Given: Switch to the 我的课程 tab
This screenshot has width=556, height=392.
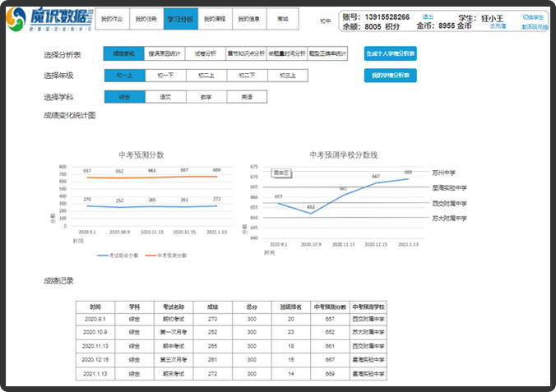Looking at the screenshot, I should pyautogui.click(x=215, y=18).
